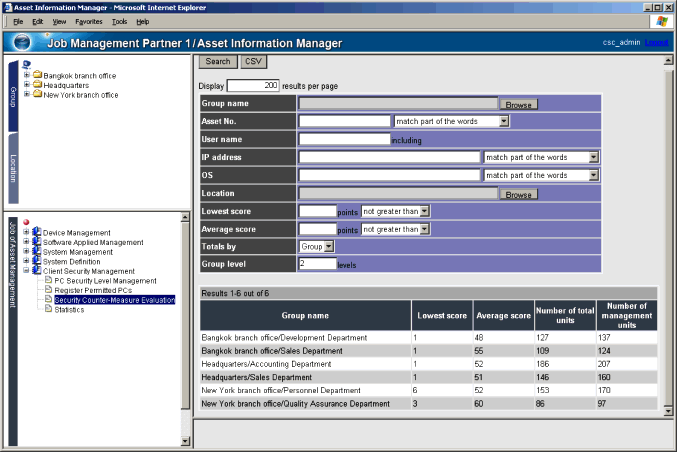This screenshot has height=452, width=677.
Task: Collapse the Client Security Management node
Action: tap(26, 271)
